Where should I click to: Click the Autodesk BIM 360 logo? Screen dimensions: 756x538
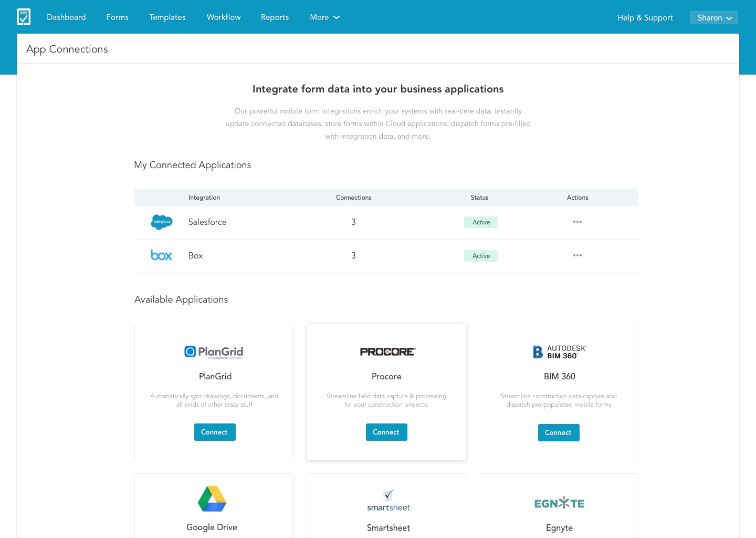559,352
